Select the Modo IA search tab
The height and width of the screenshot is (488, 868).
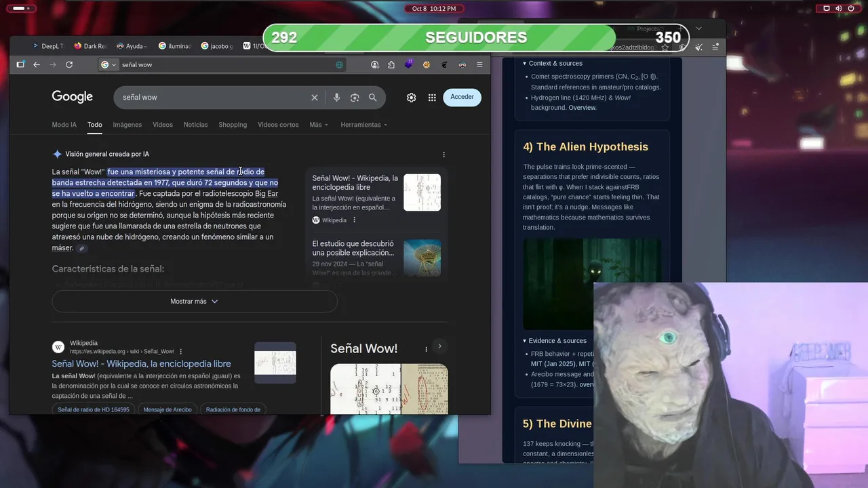64,125
